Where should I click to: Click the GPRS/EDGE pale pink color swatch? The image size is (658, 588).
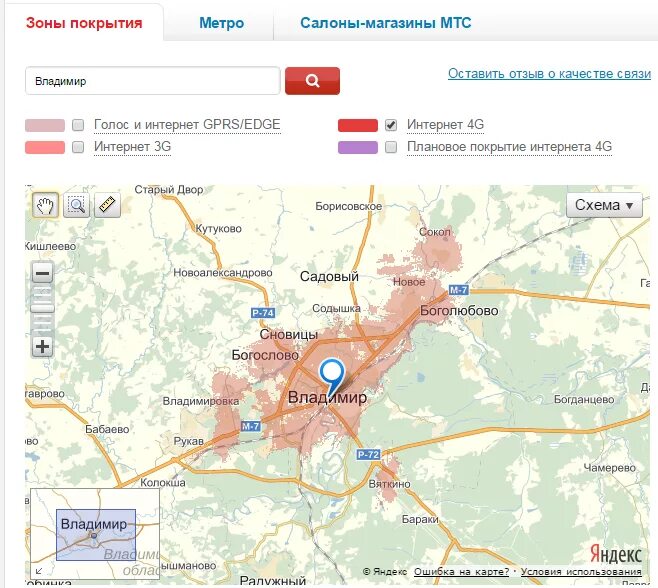[x=45, y=125]
